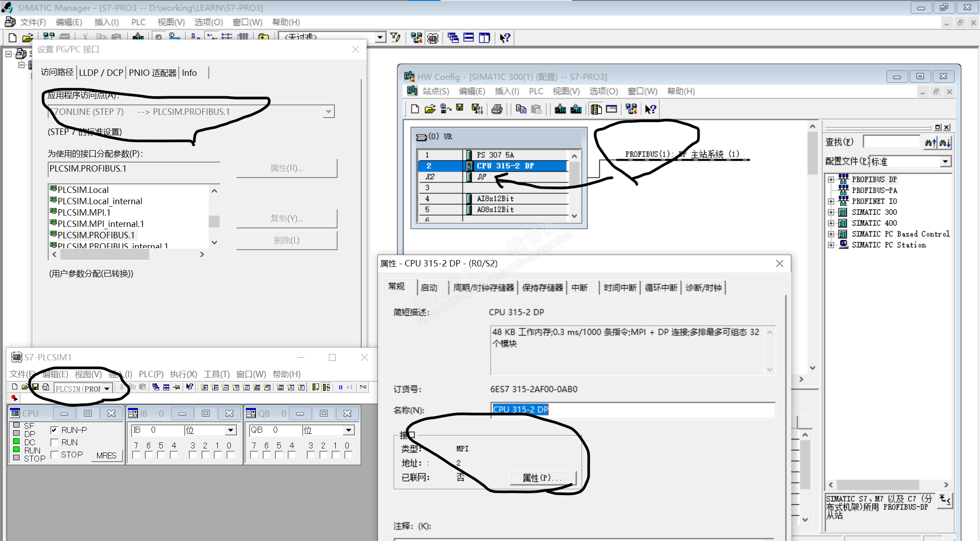Open the PLCSIM(PROFIBUS) interface dropdown
980x541 pixels.
107,389
